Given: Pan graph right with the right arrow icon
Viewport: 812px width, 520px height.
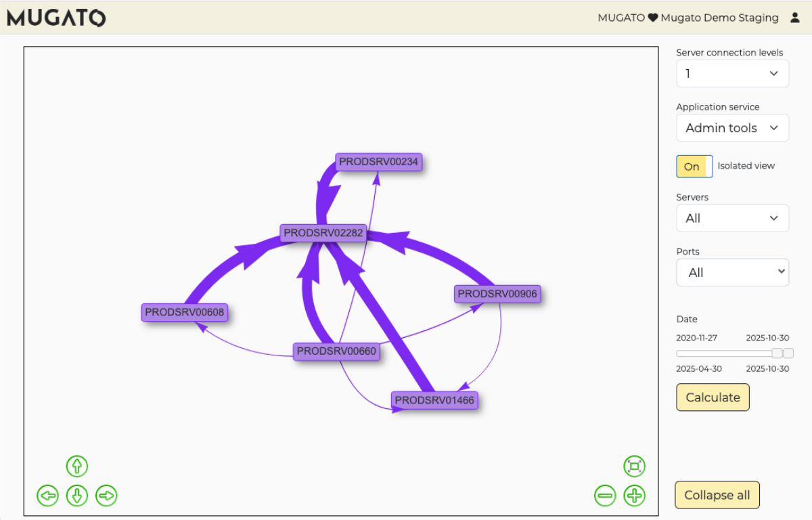Looking at the screenshot, I should pos(106,496).
